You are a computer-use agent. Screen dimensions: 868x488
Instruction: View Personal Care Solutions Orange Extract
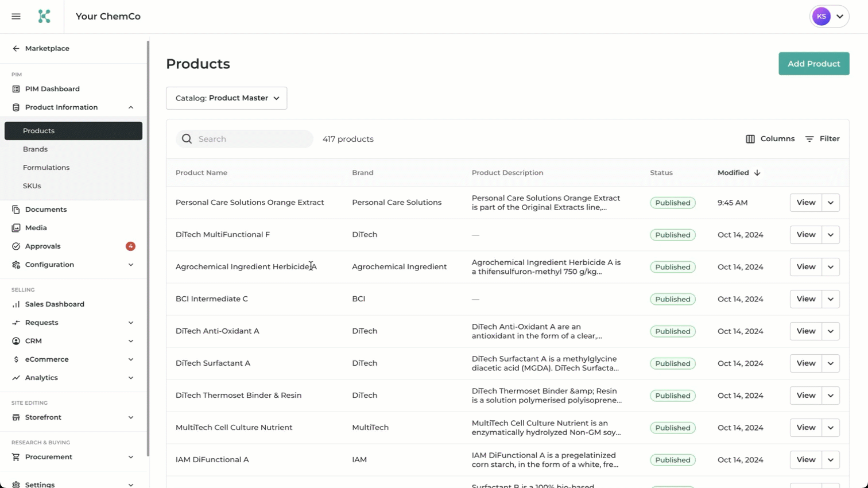point(805,203)
